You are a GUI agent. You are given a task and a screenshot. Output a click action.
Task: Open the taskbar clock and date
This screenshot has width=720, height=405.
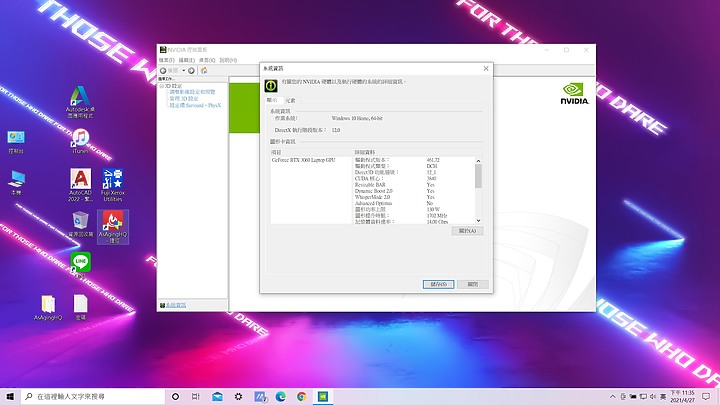pyautogui.click(x=682, y=396)
